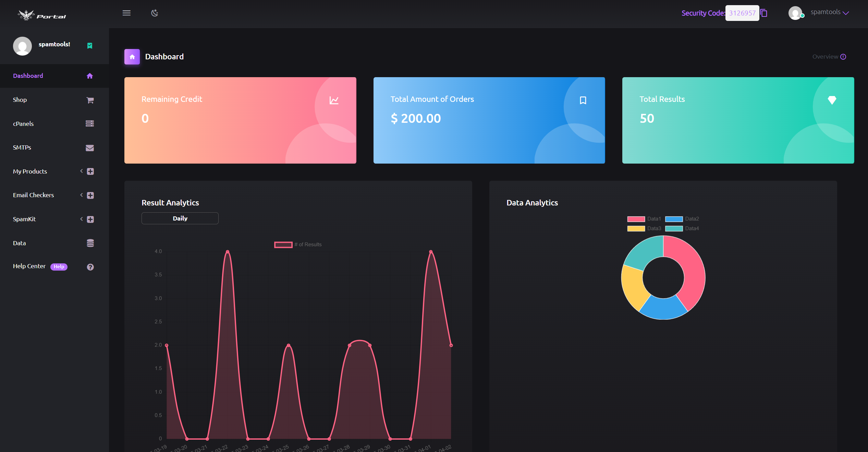Viewport: 868px width, 452px height.
Task: Copy the security code using copy icon
Action: (x=765, y=13)
